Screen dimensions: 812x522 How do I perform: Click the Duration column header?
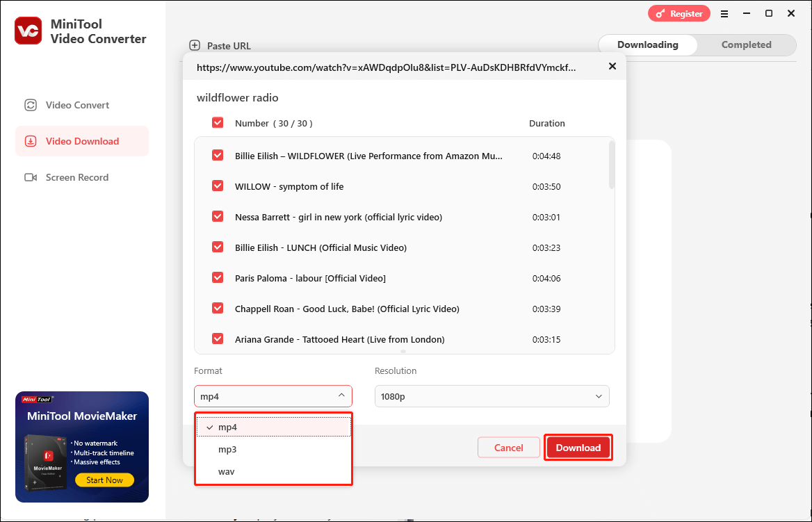click(547, 123)
